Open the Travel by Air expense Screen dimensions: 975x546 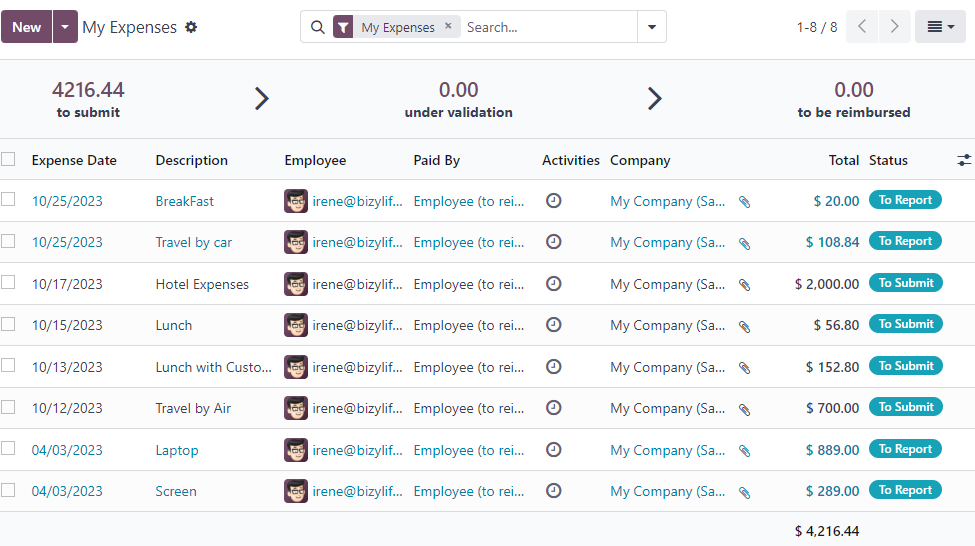point(193,408)
